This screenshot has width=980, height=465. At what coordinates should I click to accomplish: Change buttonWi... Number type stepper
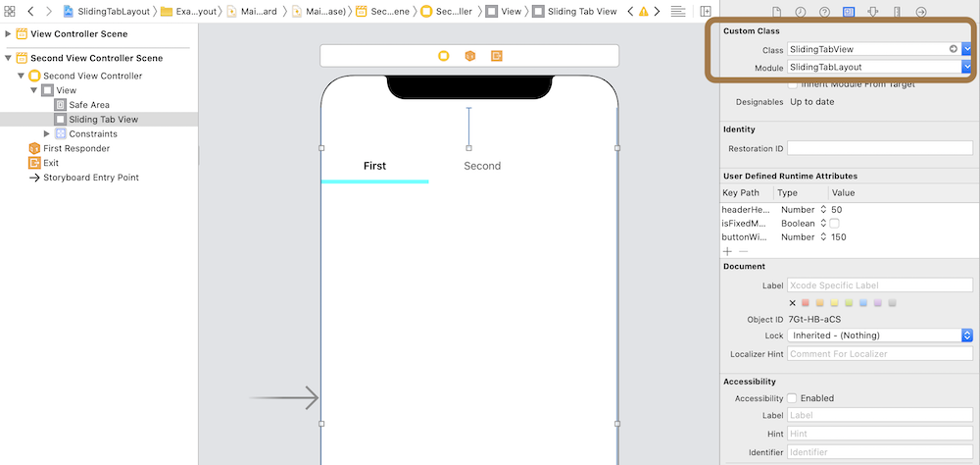823,237
